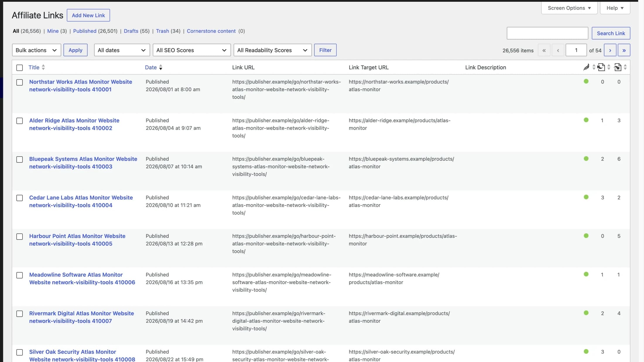Open Silver Oak Security Atlas Monitor link title
This screenshot has height=362, width=644.
pos(82,355)
